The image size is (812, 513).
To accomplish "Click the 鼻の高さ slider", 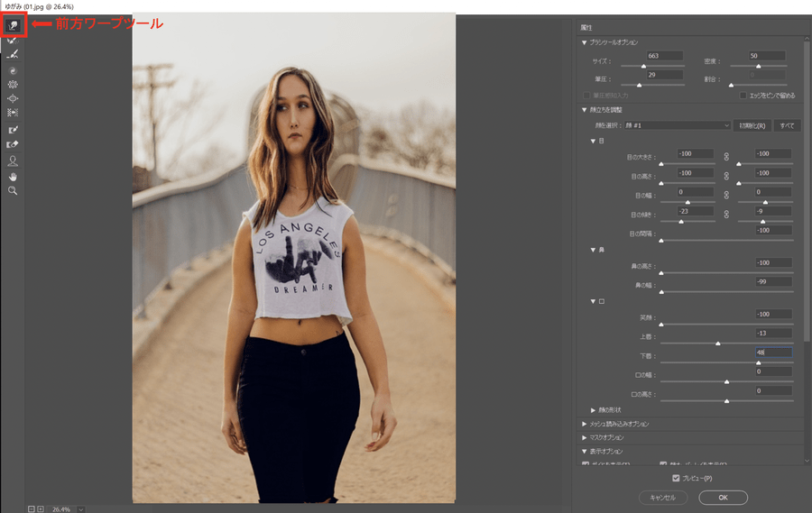I will 726,273.
